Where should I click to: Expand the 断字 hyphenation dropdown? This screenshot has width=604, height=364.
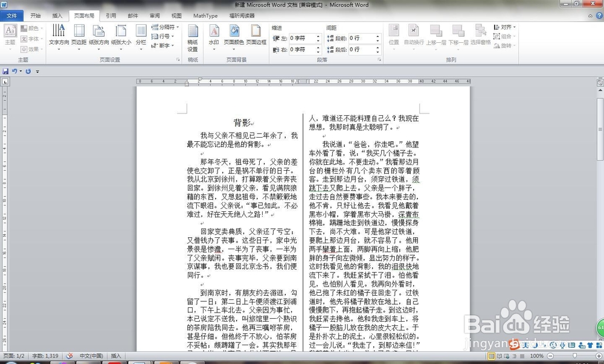(162, 45)
